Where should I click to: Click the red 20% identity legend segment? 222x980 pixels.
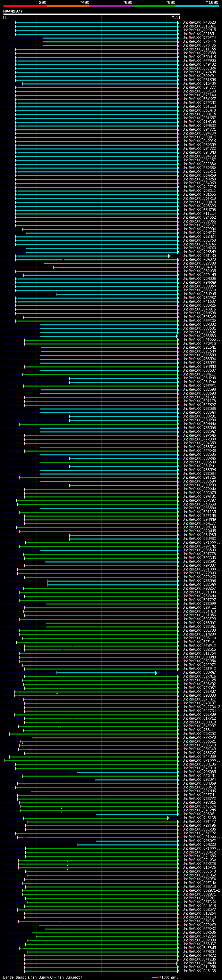click(x=25, y=6)
